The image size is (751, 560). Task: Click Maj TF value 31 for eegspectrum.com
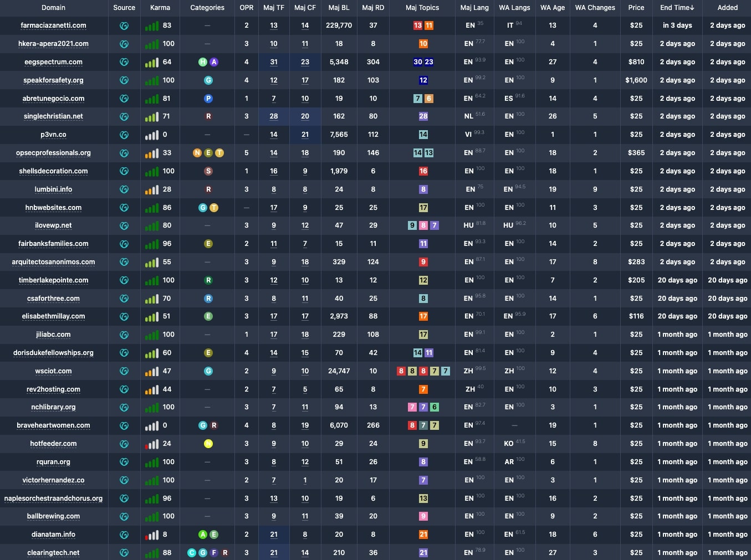(274, 62)
